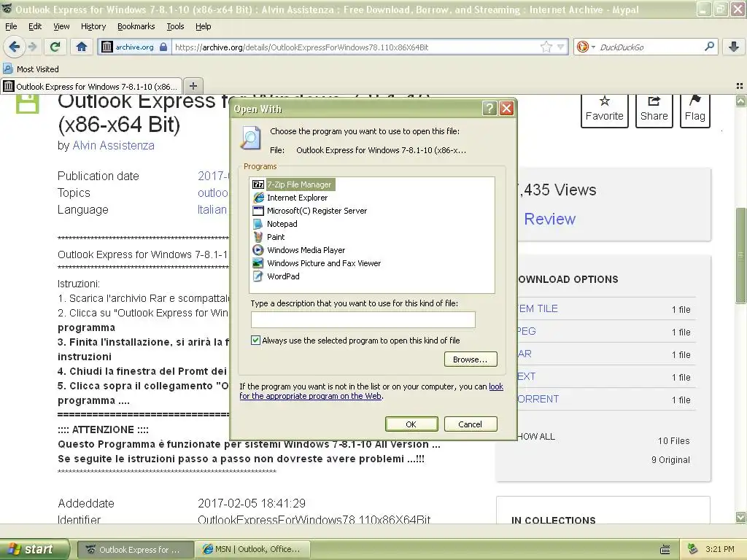This screenshot has width=747, height=560.
Task: Click the system tray notification icon
Action: [x=693, y=549]
